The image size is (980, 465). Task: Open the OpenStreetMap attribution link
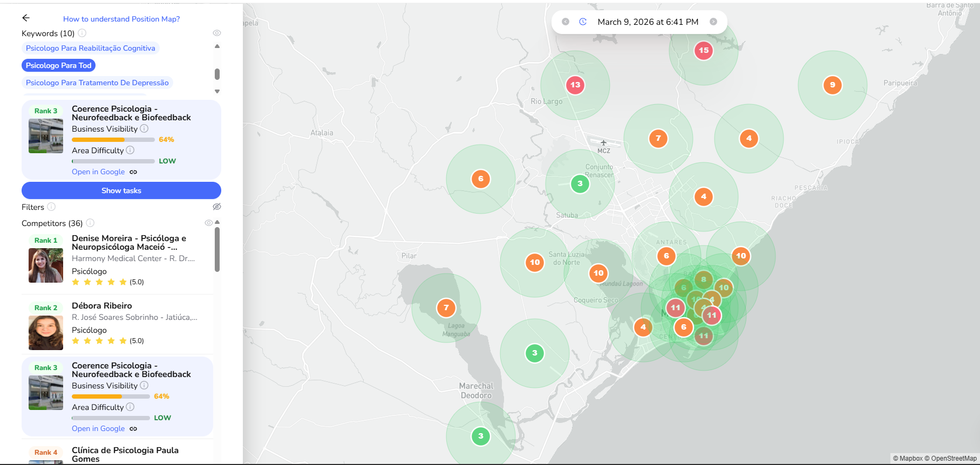point(950,459)
